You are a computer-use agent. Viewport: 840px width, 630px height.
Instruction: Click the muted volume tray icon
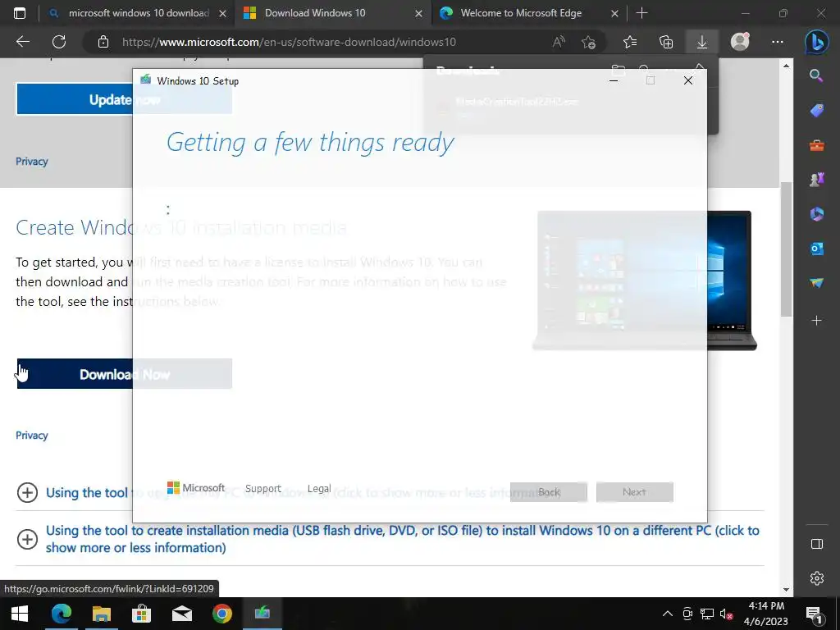pos(727,614)
